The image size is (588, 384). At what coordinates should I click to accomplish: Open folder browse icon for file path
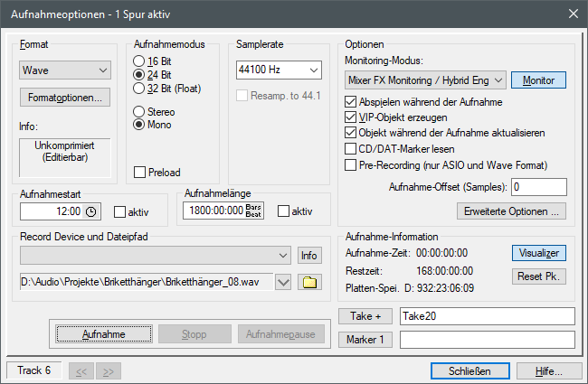click(x=309, y=282)
